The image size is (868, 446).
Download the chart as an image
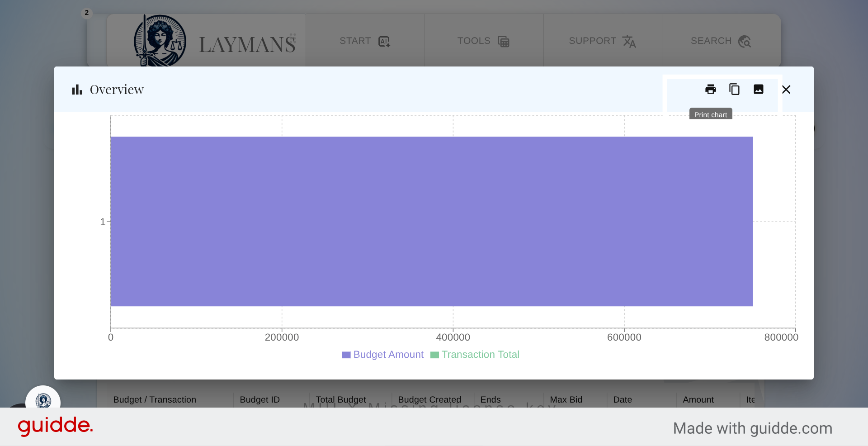click(x=759, y=89)
